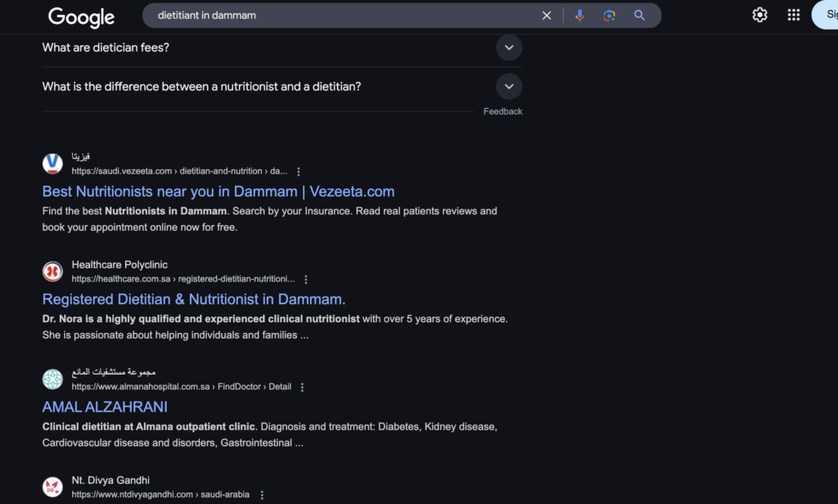Open Google Lens image search
The height and width of the screenshot is (504, 838).
pyautogui.click(x=609, y=16)
